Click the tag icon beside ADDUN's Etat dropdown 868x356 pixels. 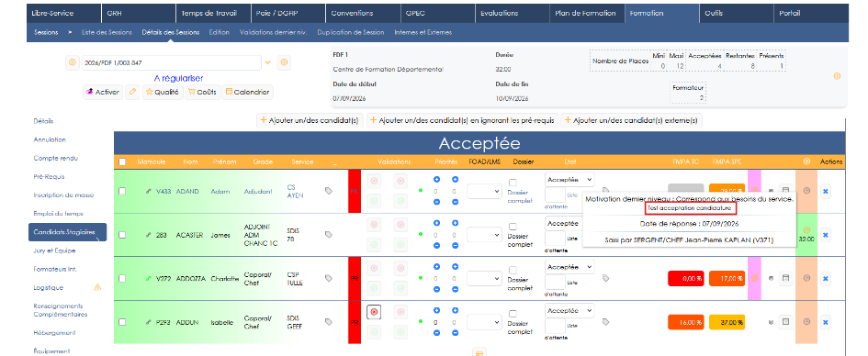click(x=605, y=322)
